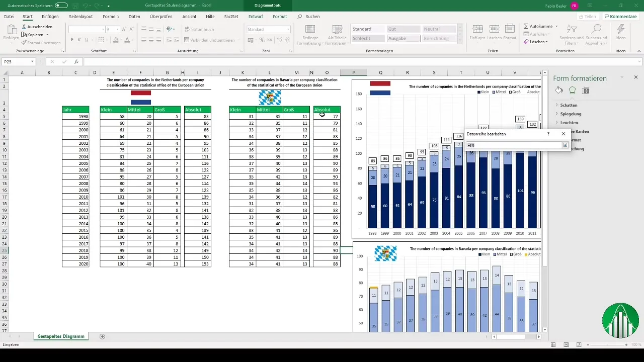Click the Suchen und Auswählen magnifier
The image size is (644, 362).
(x=597, y=29)
